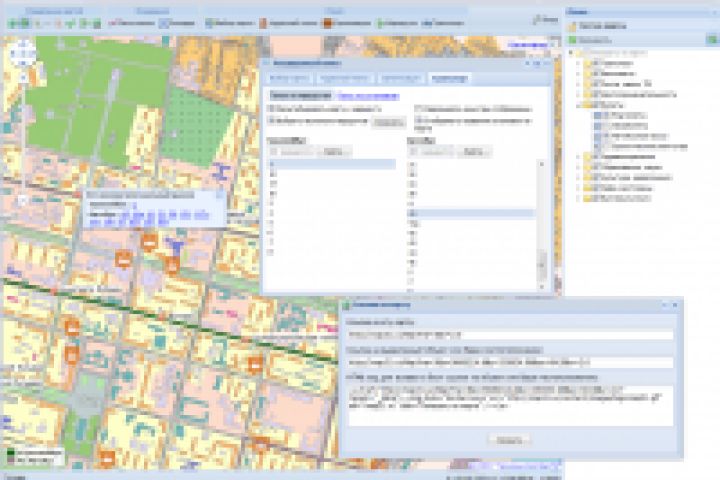
Task: Close the small info popup on the map
Action: tap(219, 195)
